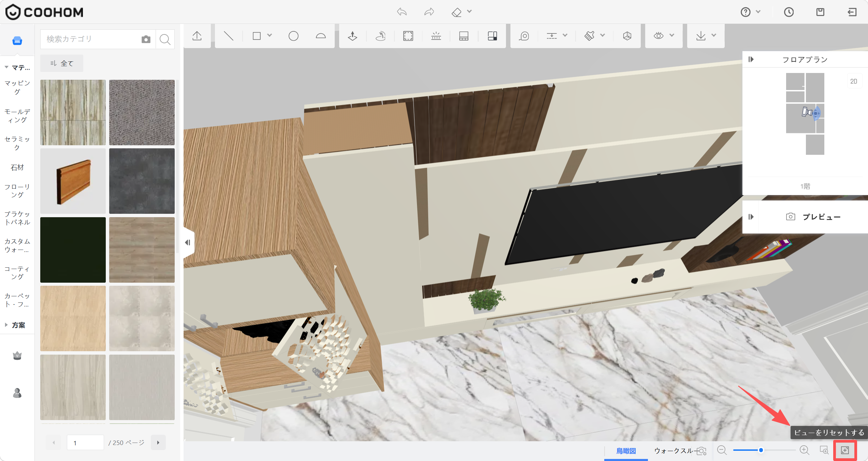Click the blue model library sidebar icon
This screenshot has width=868, height=461.
pos(17,41)
